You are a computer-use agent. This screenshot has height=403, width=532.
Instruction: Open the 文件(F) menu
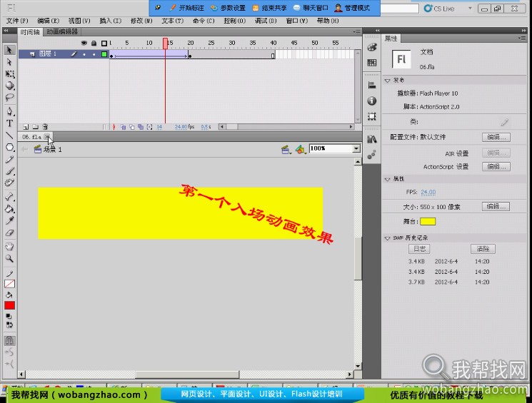(17, 21)
